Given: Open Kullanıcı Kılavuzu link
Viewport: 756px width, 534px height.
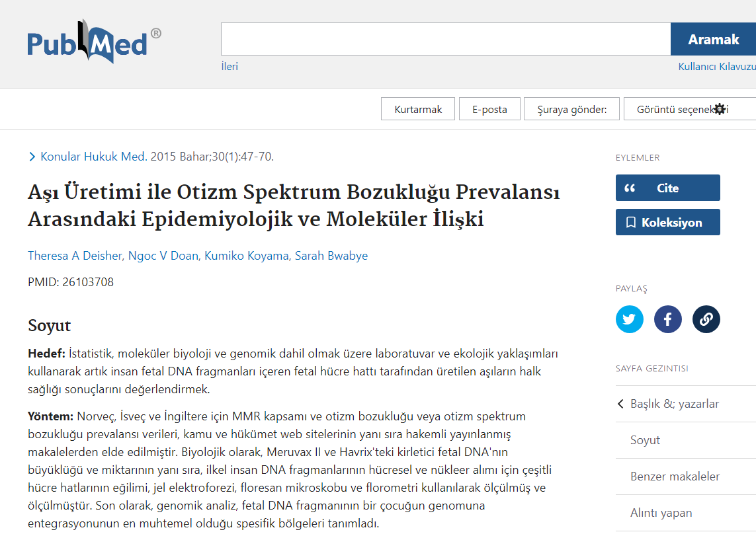Looking at the screenshot, I should tap(716, 67).
